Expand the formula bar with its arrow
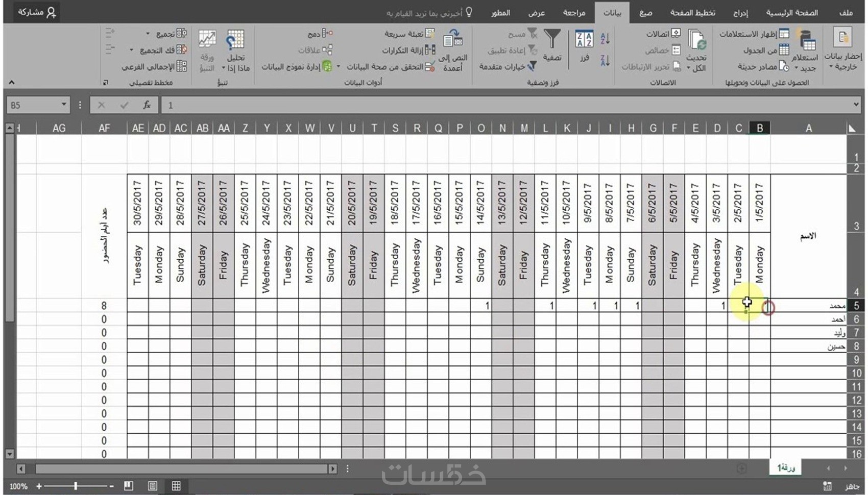The width and height of the screenshot is (868, 495). click(x=856, y=105)
